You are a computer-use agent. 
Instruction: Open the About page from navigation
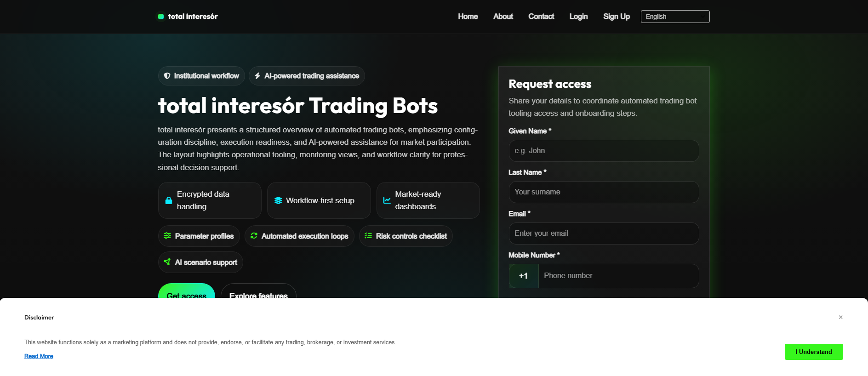click(x=503, y=17)
